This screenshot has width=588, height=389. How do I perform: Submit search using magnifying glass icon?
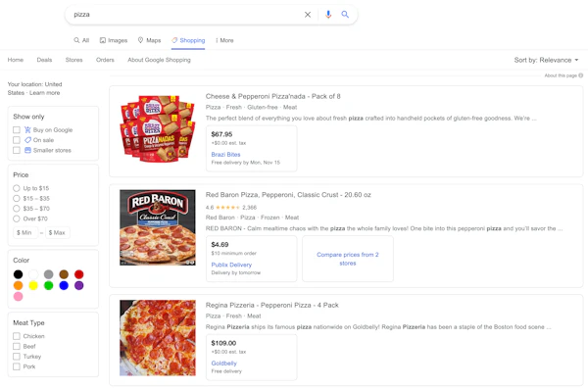point(345,15)
